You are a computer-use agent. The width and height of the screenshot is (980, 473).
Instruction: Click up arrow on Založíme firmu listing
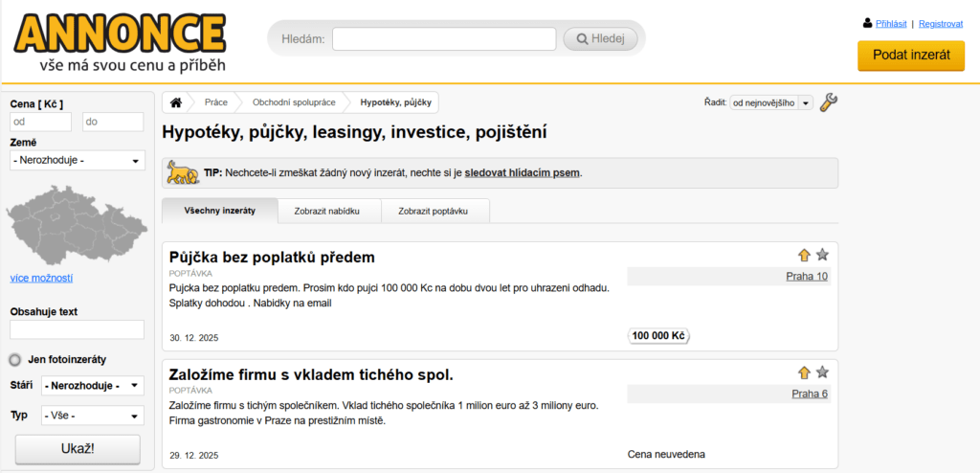tap(804, 372)
